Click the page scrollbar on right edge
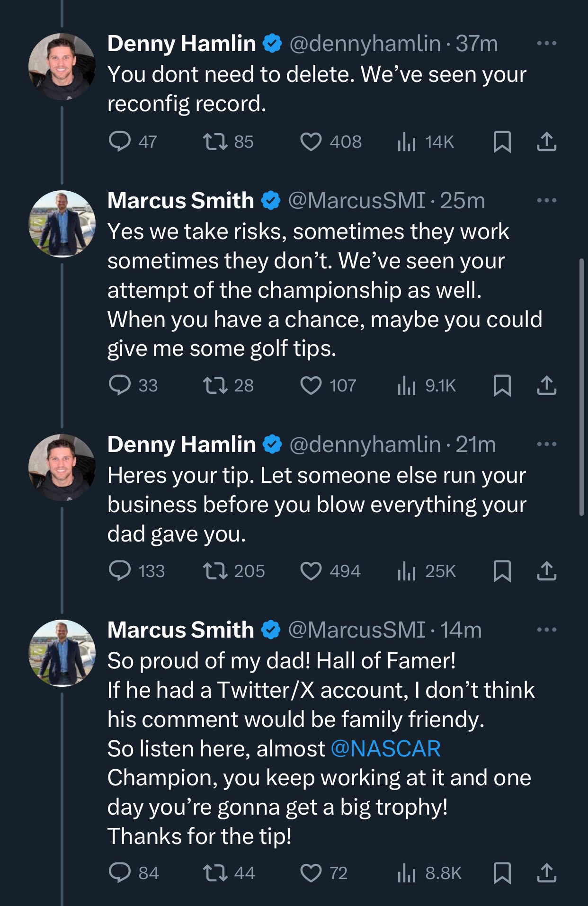 581,387
